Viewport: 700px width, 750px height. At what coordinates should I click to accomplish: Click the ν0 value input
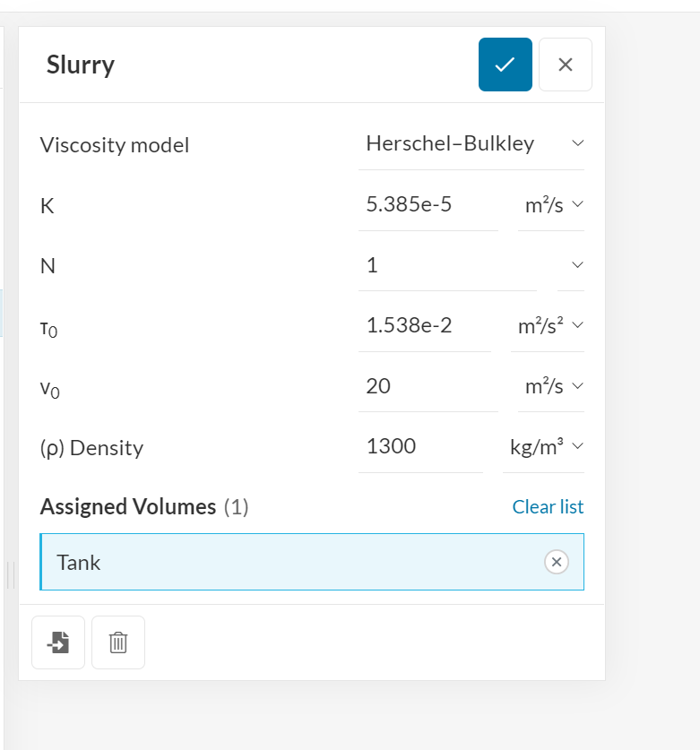(x=427, y=386)
